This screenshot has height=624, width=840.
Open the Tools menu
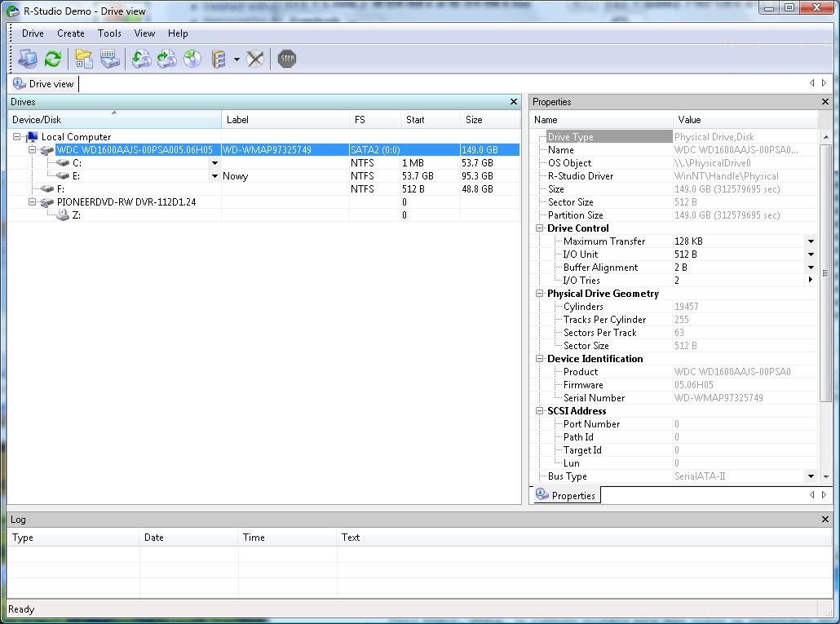(109, 33)
